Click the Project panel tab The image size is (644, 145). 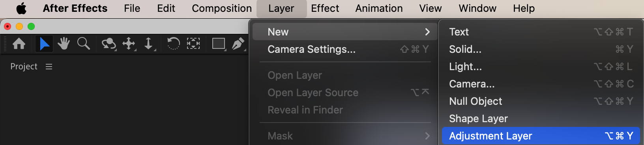(24, 67)
